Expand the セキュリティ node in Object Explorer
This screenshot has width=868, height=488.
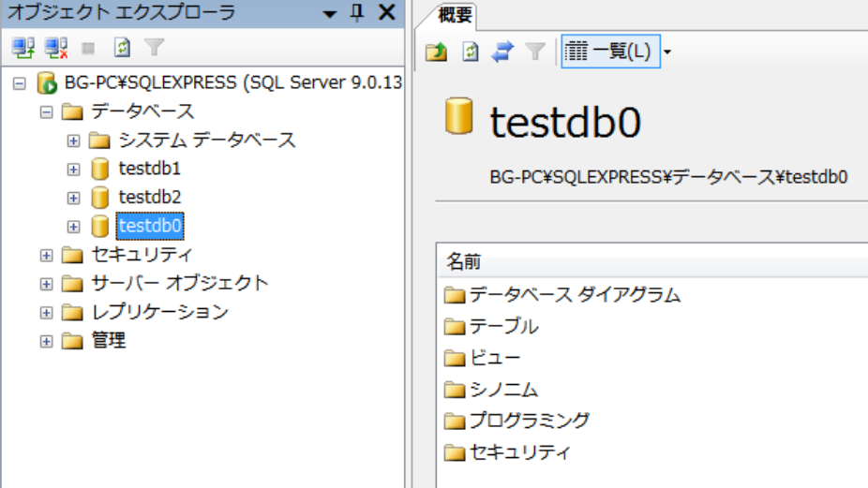click(47, 256)
